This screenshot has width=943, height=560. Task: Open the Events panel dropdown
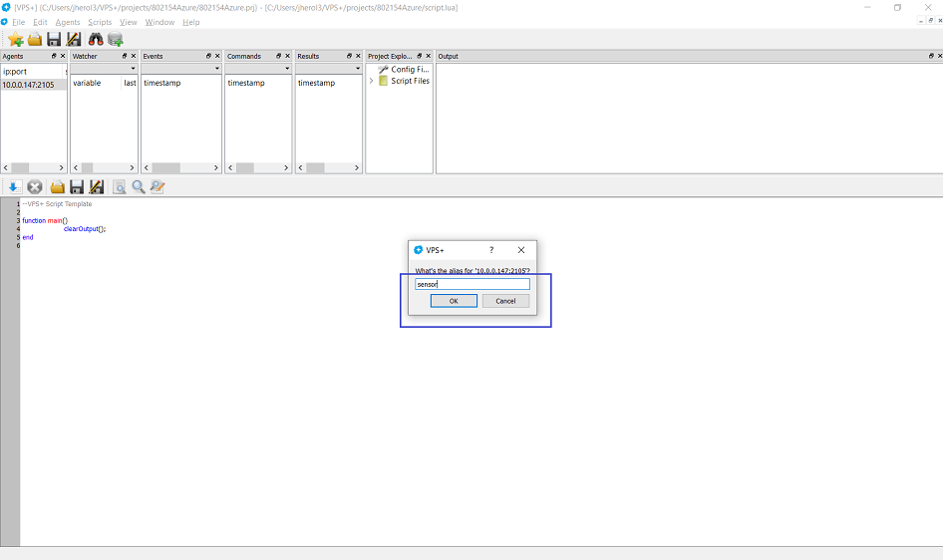click(215, 69)
